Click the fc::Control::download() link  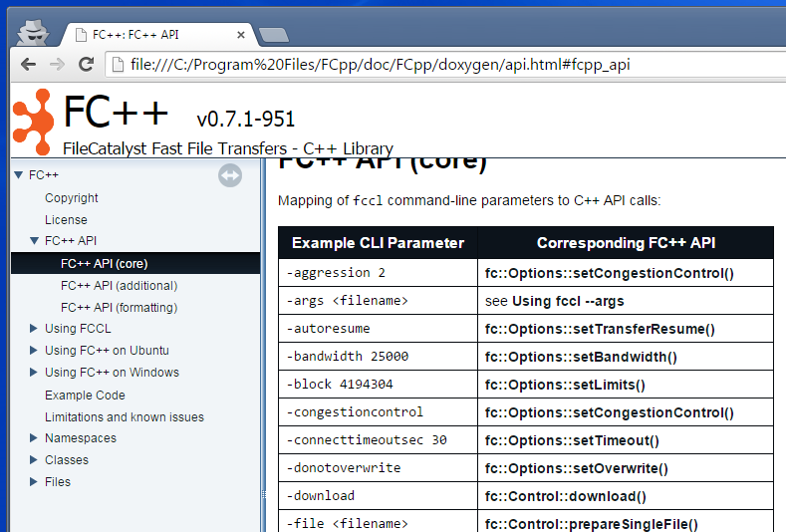[x=565, y=496]
